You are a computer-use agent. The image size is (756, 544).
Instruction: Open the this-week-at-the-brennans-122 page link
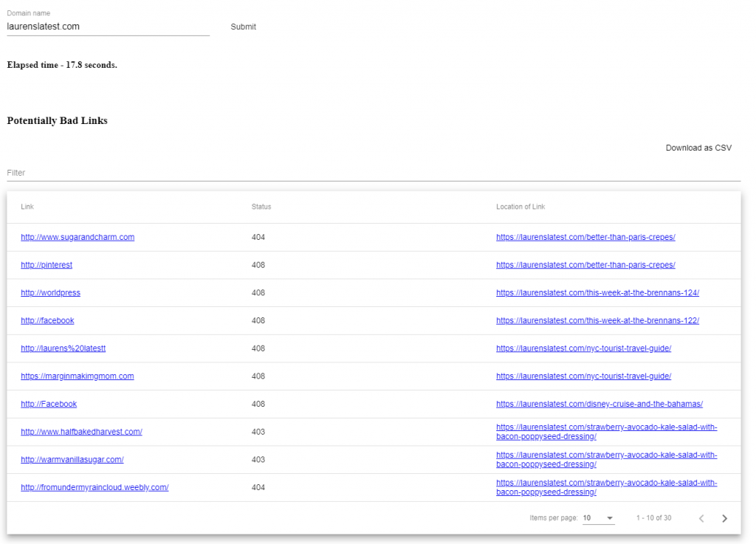598,320
